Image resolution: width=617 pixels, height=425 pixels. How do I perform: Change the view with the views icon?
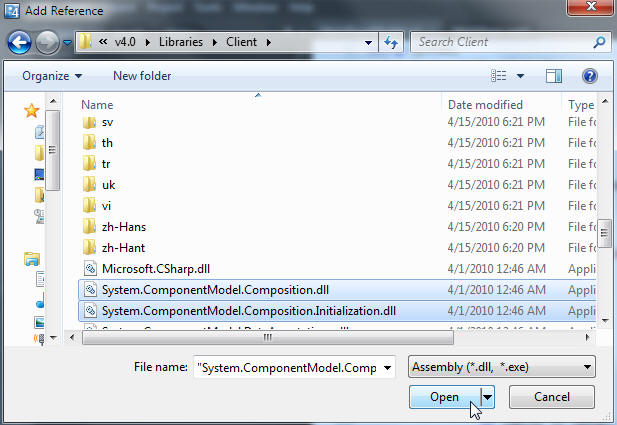coord(499,76)
